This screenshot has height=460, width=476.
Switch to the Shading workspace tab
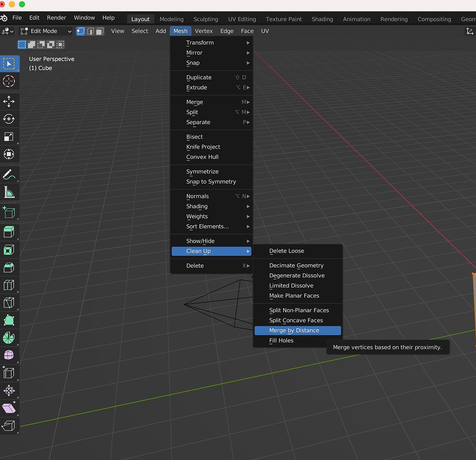click(322, 19)
